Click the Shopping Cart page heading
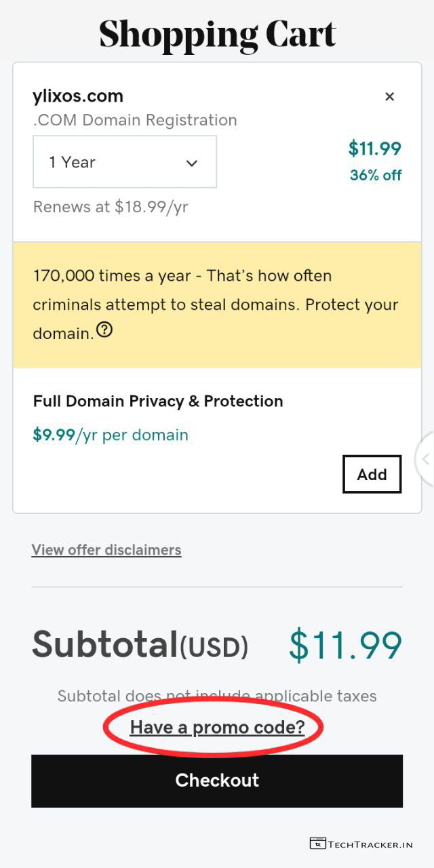Image resolution: width=434 pixels, height=868 pixels. tap(217, 33)
